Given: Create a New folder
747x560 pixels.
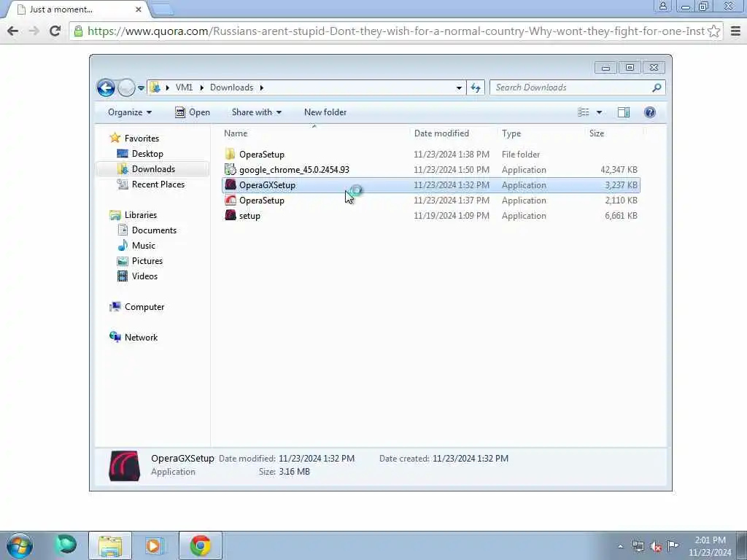Looking at the screenshot, I should (x=325, y=112).
